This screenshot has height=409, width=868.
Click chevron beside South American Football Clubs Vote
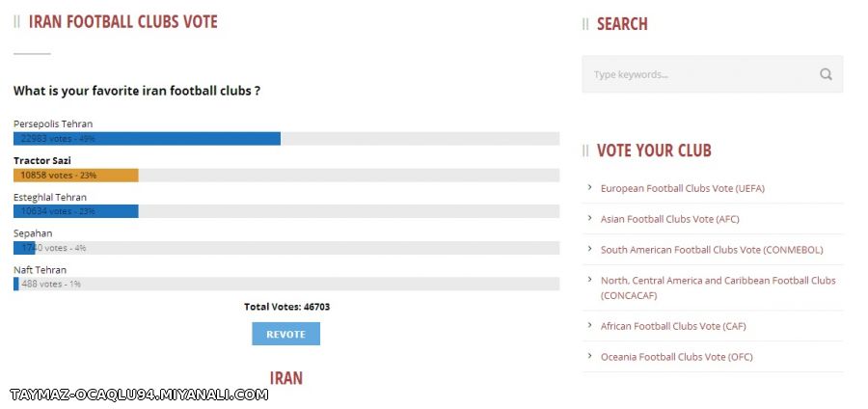tap(590, 249)
